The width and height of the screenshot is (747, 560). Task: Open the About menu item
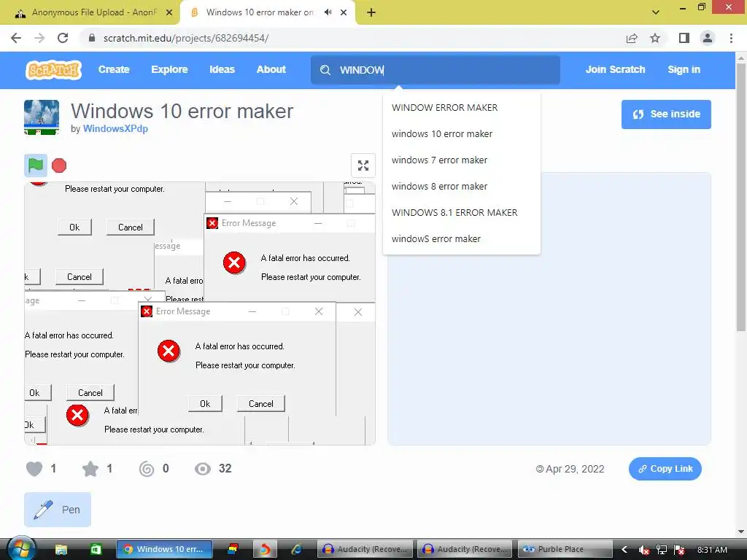point(271,69)
